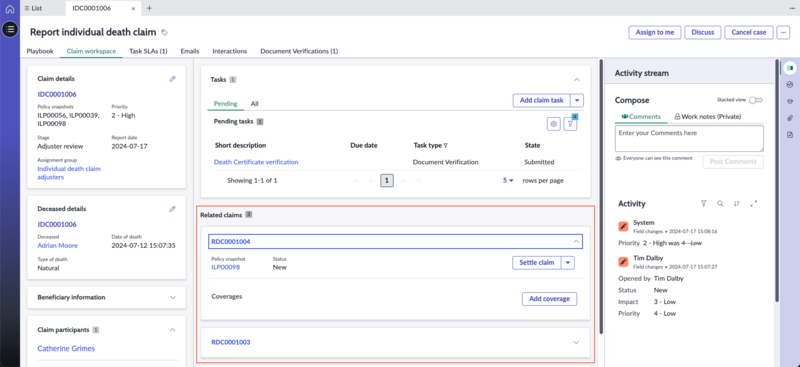This screenshot has height=367, width=800.
Task: Open Individual death claim adjusters group link
Action: point(69,173)
